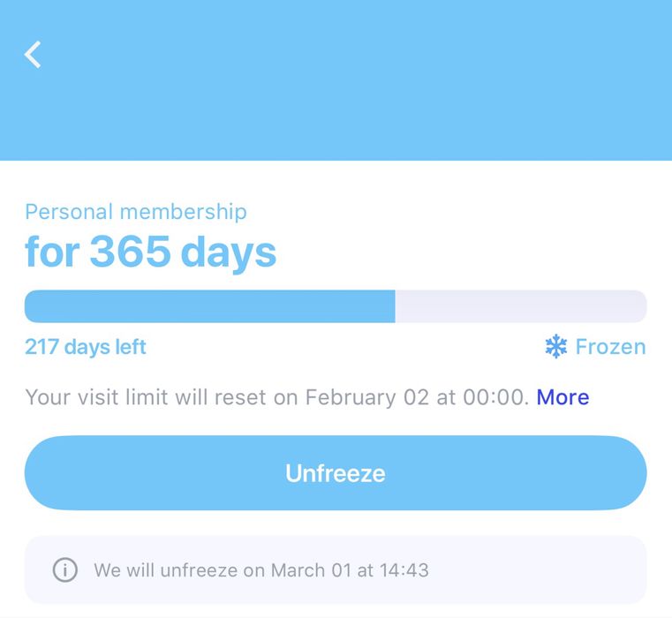The height and width of the screenshot is (618, 672).
Task: Click the "We will unfreeze on March 01" notice
Action: pos(260,569)
